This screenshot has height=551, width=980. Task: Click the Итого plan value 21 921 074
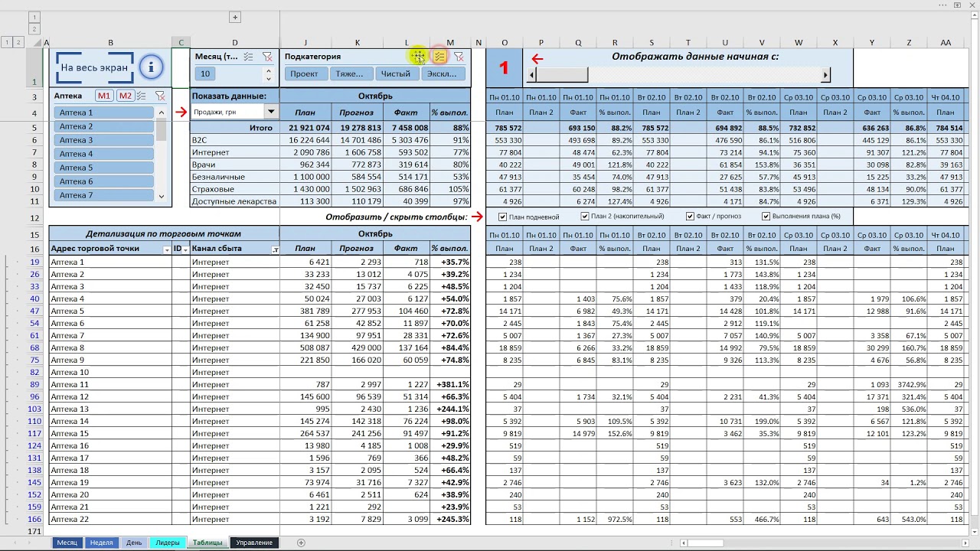305,128
